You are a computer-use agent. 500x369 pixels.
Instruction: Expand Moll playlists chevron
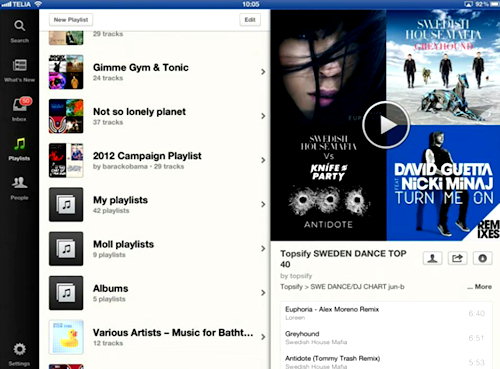pos(263,249)
